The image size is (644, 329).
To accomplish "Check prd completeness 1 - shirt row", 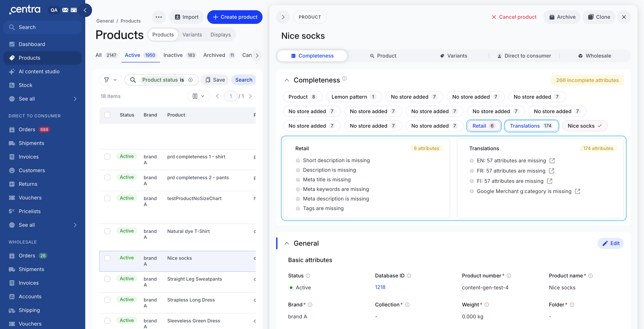I will 107,156.
